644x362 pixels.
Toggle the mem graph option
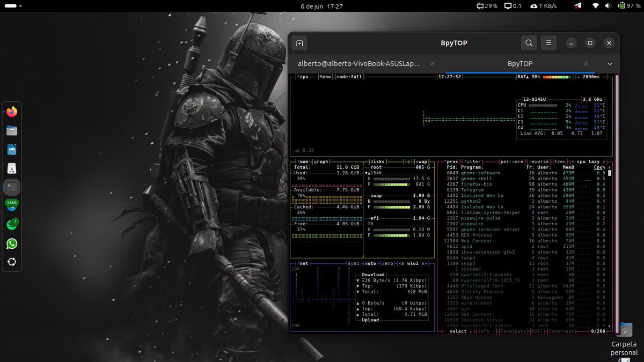tap(320, 161)
